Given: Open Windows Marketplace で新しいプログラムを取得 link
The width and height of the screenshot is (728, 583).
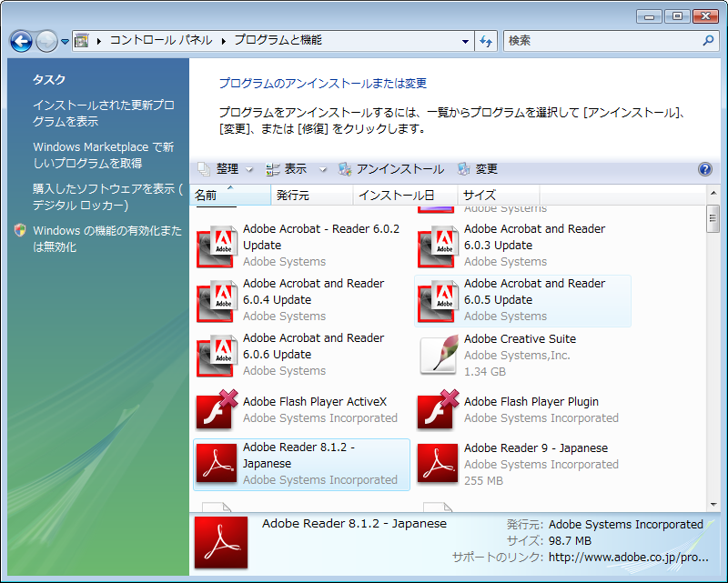Looking at the screenshot, I should click(103, 155).
